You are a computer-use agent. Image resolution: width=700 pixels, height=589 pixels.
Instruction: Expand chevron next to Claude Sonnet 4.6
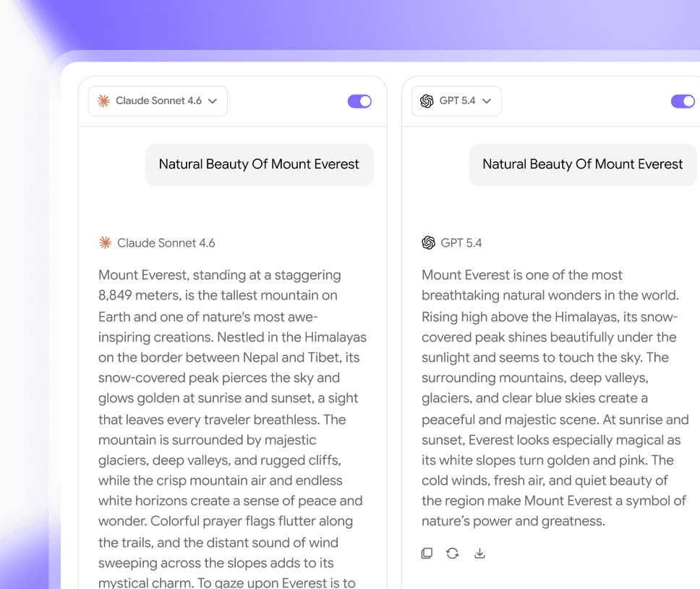(x=213, y=101)
